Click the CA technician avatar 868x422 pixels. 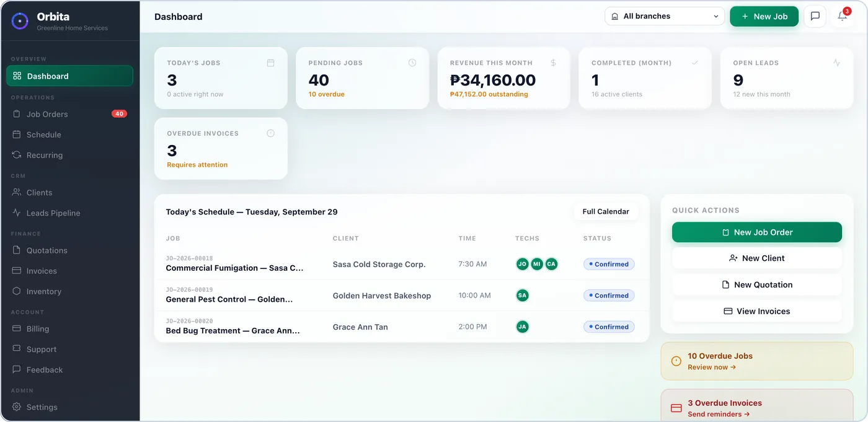click(x=551, y=264)
